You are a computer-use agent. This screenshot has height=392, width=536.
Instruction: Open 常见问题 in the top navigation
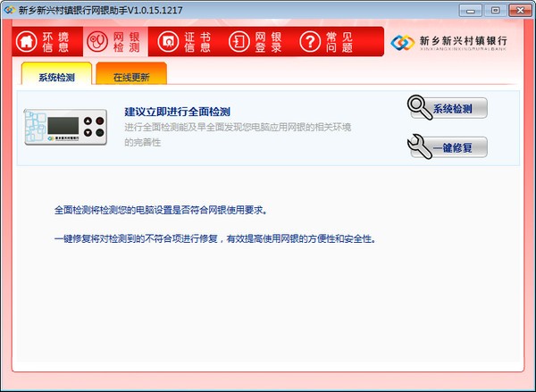[339, 42]
